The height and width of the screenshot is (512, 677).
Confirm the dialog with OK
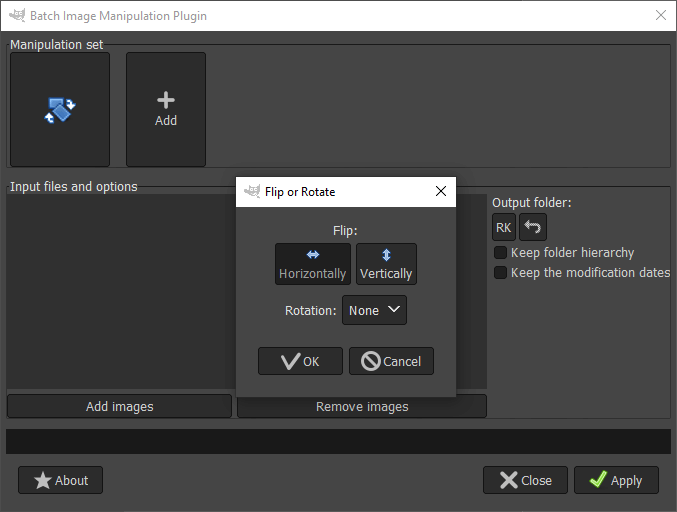coord(301,361)
